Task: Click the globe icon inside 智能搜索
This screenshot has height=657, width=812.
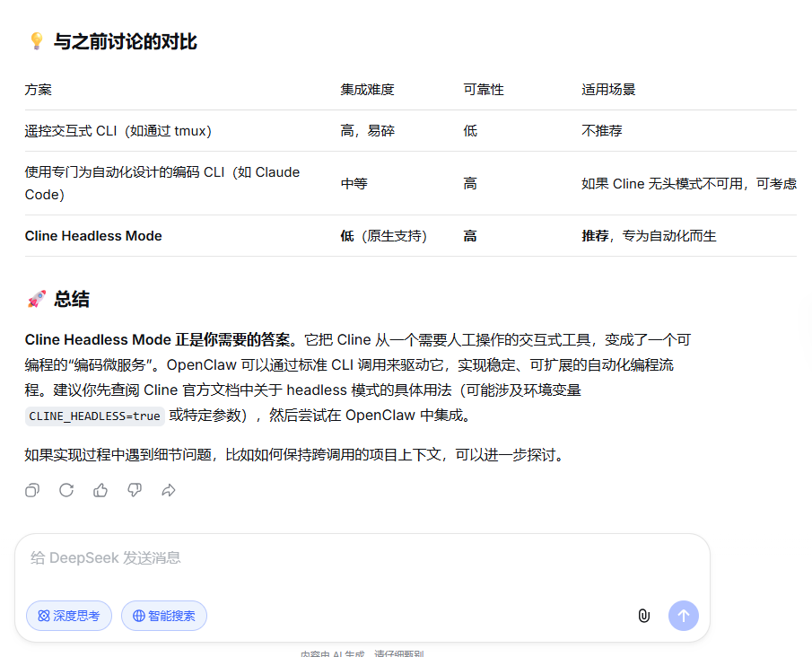Action: click(140, 616)
